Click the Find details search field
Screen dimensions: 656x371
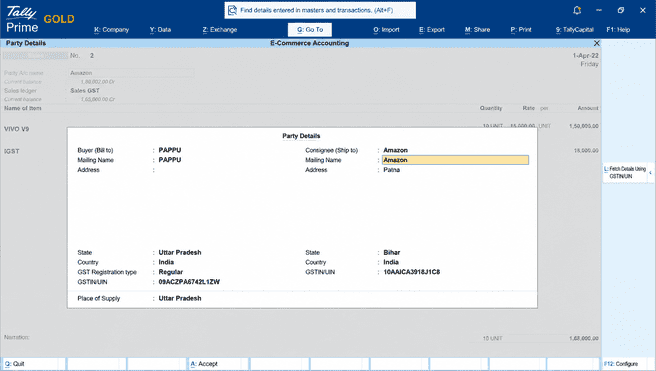tap(320, 10)
